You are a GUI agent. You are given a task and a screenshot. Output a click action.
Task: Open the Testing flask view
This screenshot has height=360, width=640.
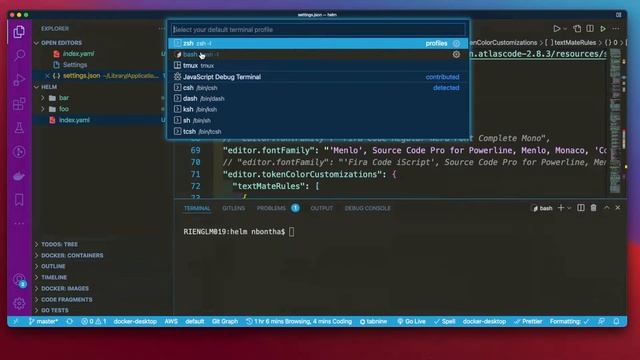(x=19, y=128)
